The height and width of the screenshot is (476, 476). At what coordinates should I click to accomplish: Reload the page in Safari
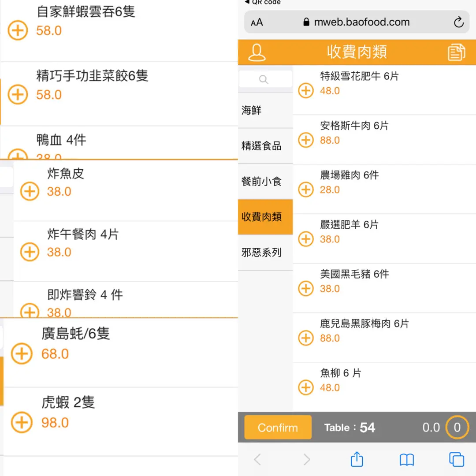pyautogui.click(x=458, y=22)
